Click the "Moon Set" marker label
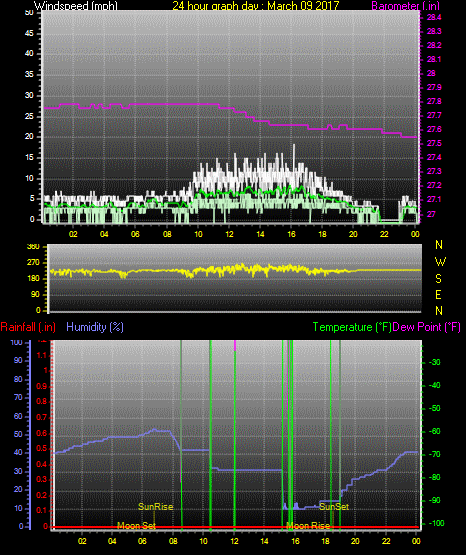466x555 pixels. pyautogui.click(x=136, y=525)
